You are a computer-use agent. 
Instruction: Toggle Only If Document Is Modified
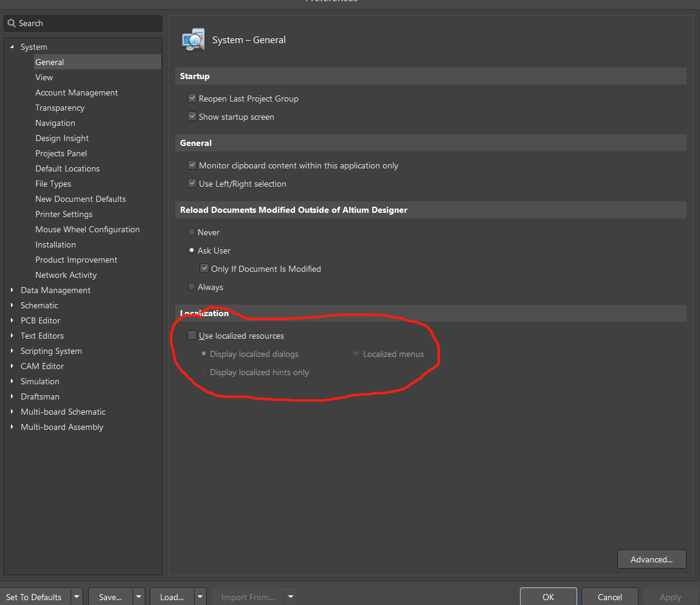(x=204, y=268)
